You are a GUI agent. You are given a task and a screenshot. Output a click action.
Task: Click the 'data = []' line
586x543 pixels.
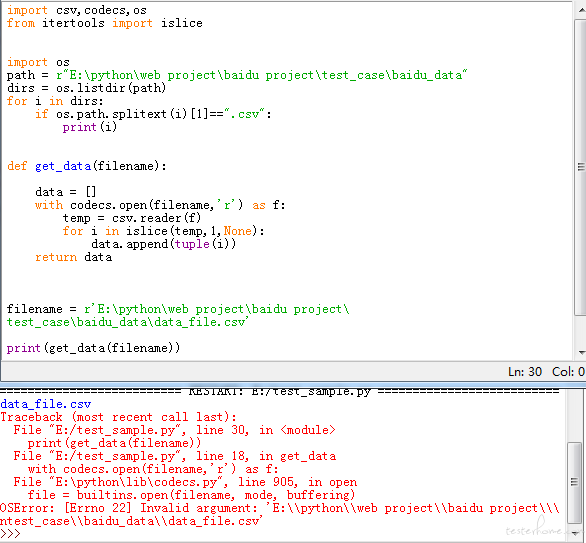tap(66, 192)
